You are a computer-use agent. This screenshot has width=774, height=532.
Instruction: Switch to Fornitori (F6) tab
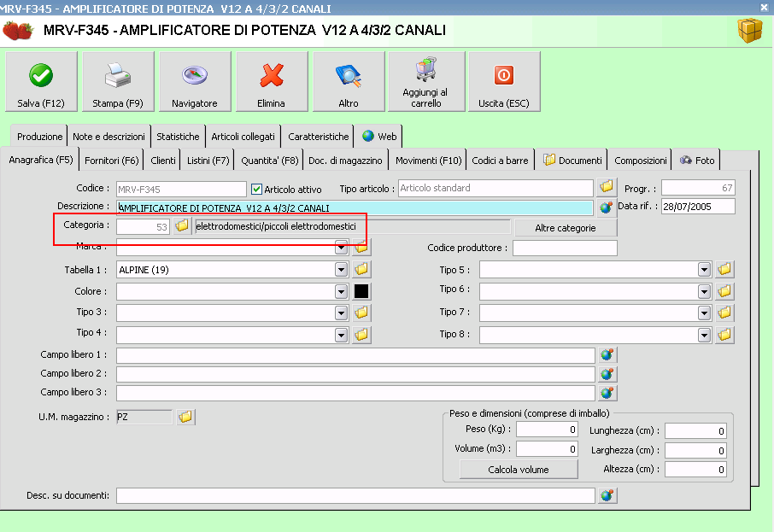point(112,161)
